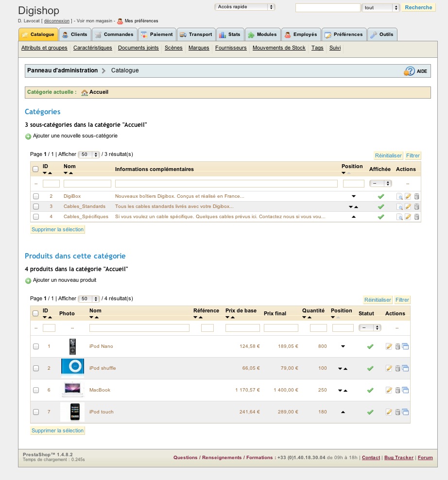Focus the product Nom filter field
The width and height of the screenshot is (448, 480).
tap(139, 328)
